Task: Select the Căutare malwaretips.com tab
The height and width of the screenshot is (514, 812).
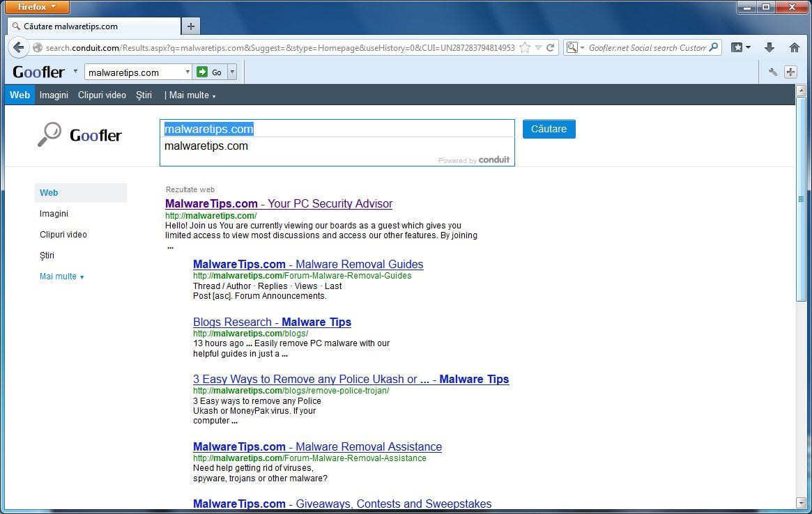Action: (x=94, y=26)
